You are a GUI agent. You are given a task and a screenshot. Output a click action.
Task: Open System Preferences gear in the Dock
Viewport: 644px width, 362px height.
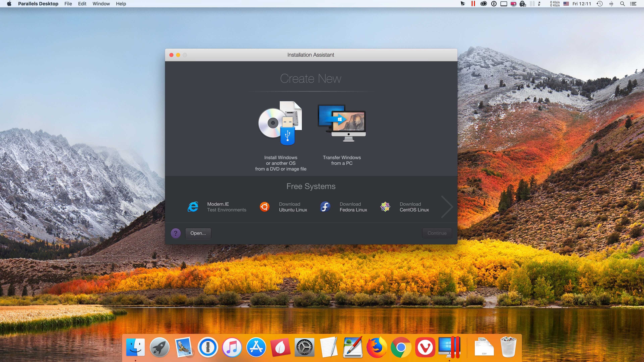[x=304, y=347]
